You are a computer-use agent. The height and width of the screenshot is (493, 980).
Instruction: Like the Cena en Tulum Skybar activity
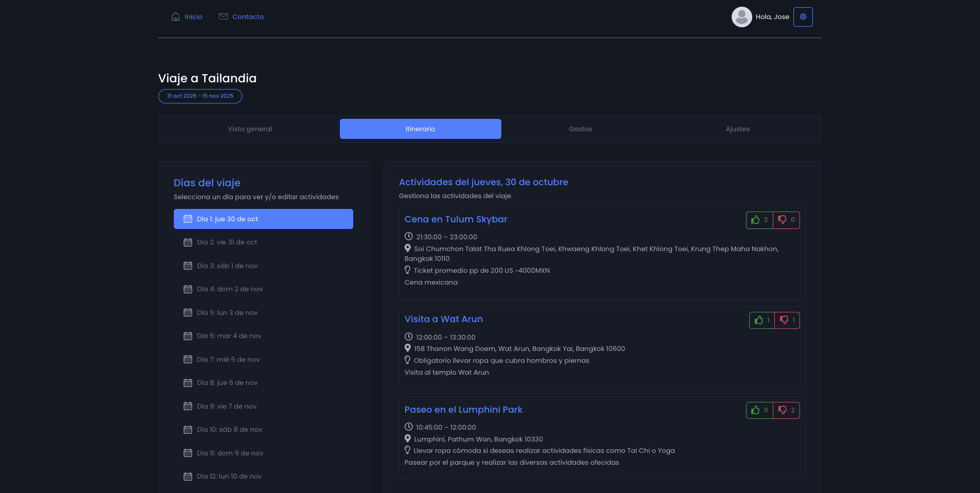(x=759, y=220)
